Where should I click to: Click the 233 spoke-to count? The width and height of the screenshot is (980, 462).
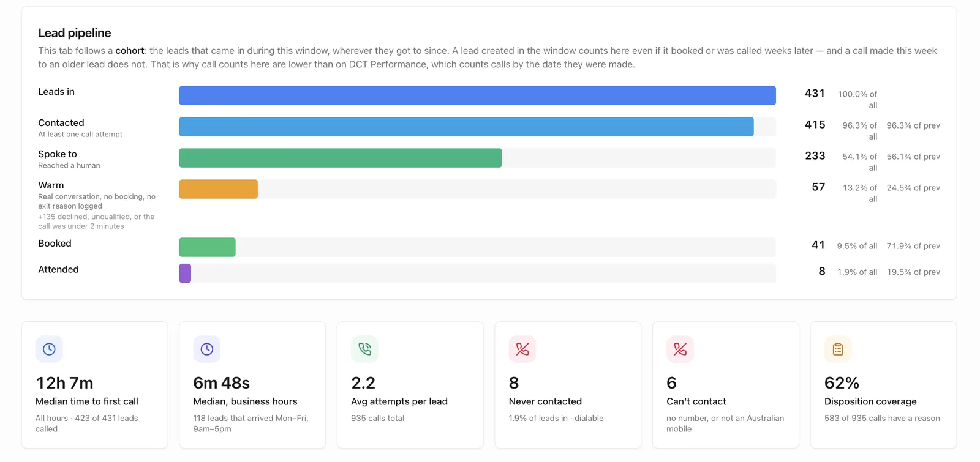coord(815,156)
